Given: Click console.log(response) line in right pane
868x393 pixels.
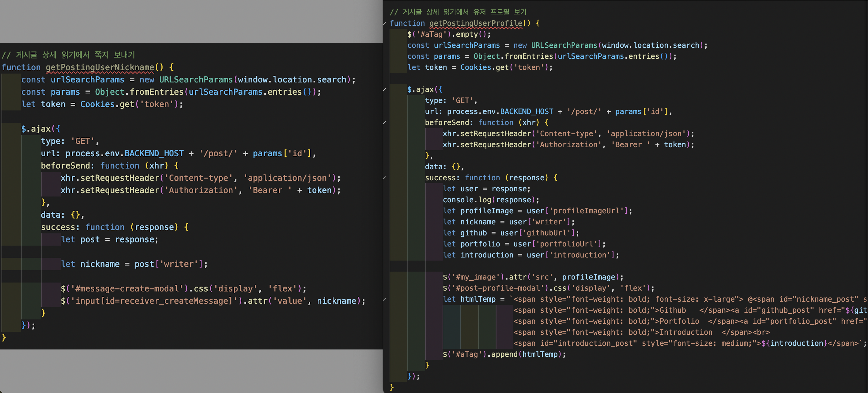Looking at the screenshot, I should (x=491, y=200).
